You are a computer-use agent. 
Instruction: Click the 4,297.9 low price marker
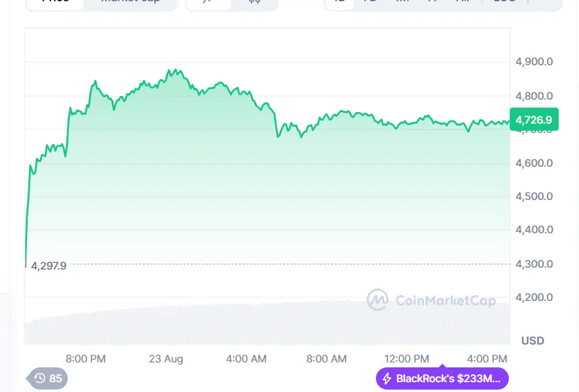[48, 266]
